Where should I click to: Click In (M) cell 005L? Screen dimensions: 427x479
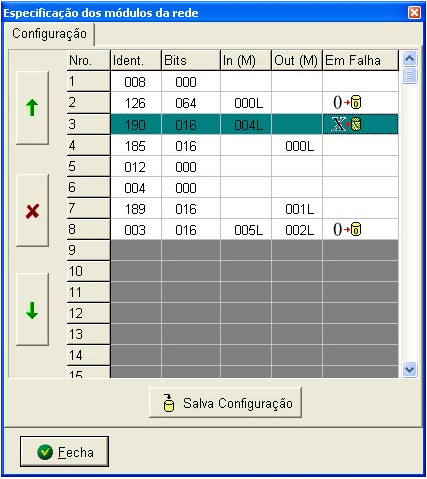point(246,229)
